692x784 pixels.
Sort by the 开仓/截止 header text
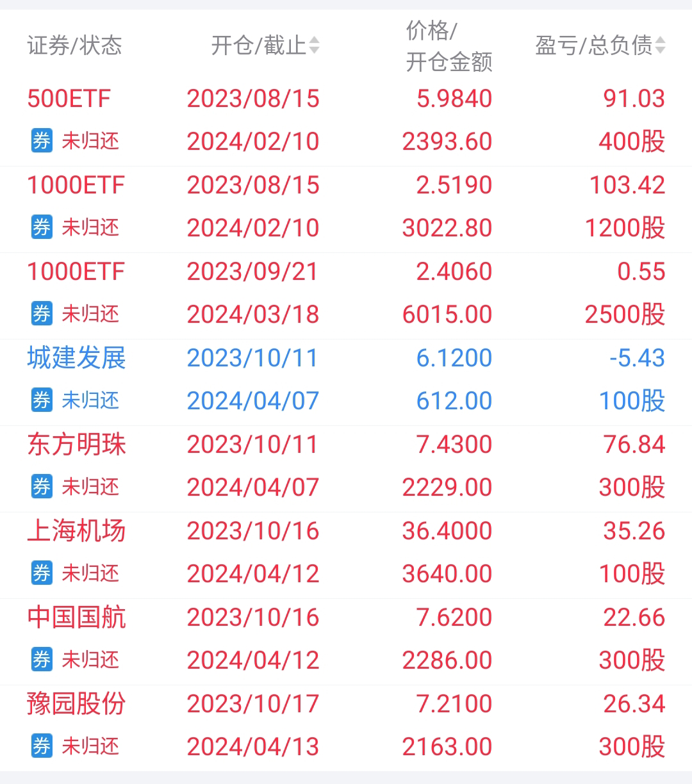[x=259, y=45]
